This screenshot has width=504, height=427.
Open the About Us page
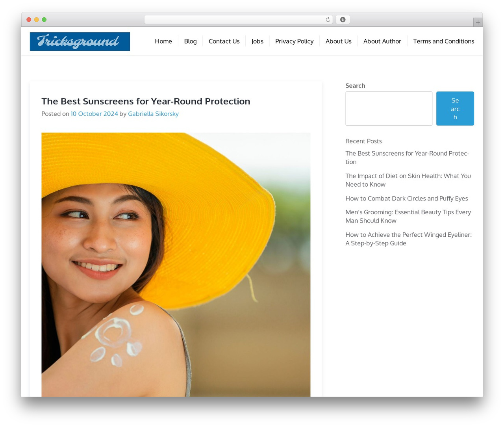338,41
